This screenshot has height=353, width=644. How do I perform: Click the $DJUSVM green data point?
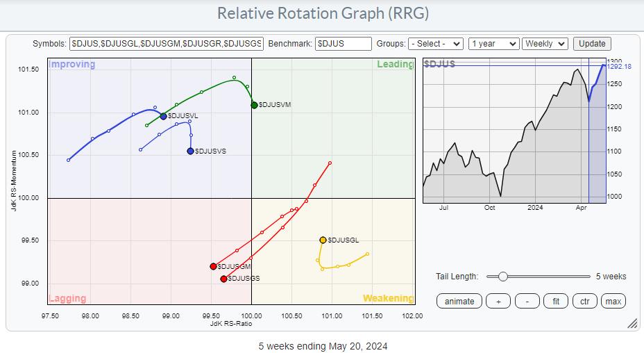(254, 105)
